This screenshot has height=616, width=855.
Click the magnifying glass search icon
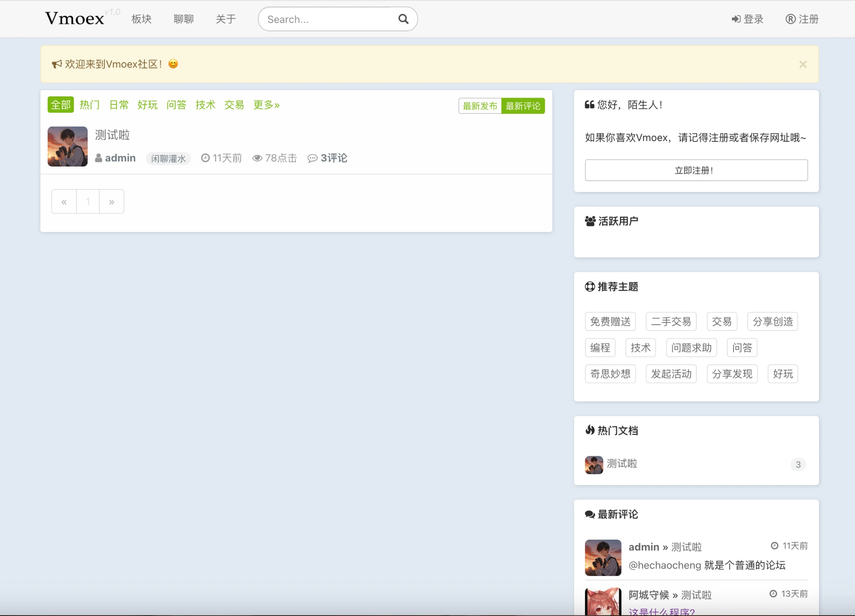click(403, 19)
